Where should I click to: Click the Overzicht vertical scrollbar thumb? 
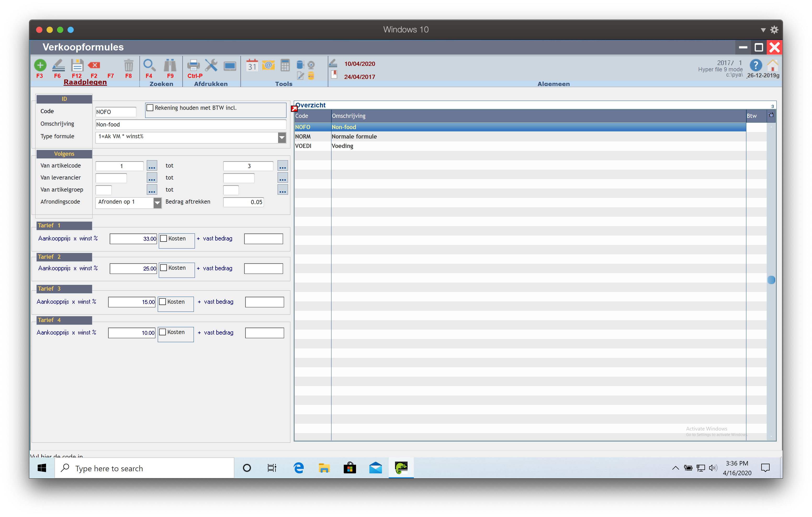point(771,280)
